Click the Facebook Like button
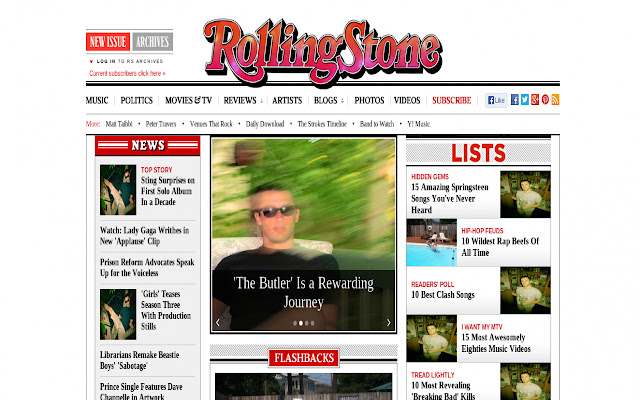The height and width of the screenshot is (400, 640). point(496,100)
